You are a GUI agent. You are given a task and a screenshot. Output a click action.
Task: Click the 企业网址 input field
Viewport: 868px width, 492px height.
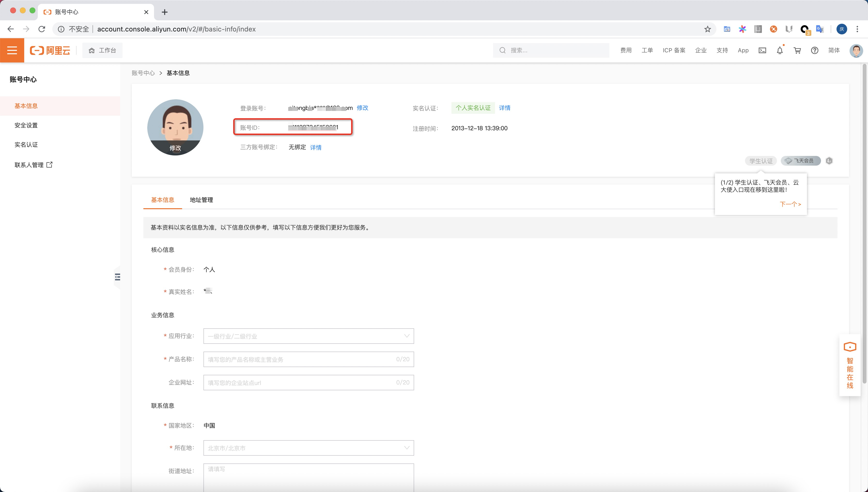click(309, 383)
